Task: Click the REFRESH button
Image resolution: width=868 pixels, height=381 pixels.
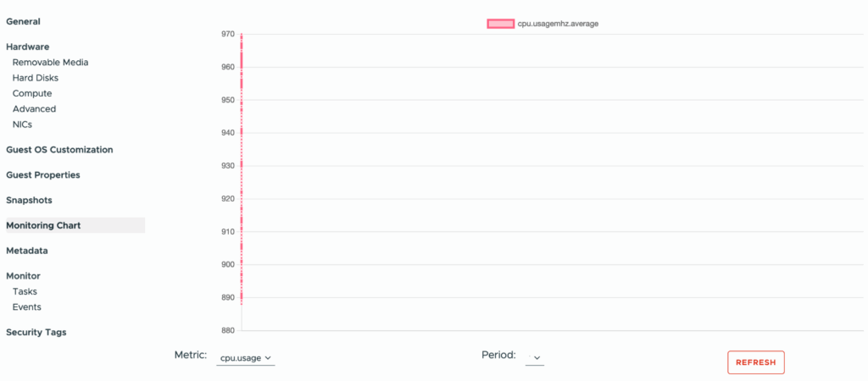Action: click(755, 362)
